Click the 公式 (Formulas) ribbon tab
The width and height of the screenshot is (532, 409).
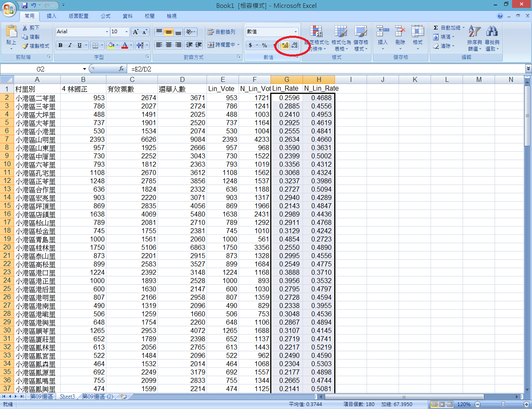click(x=106, y=16)
